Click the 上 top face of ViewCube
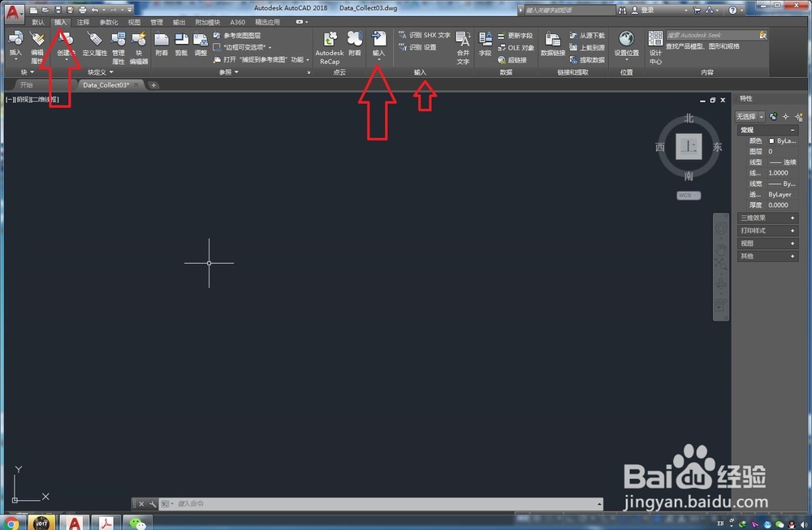The width and height of the screenshot is (812, 530). 689,146
